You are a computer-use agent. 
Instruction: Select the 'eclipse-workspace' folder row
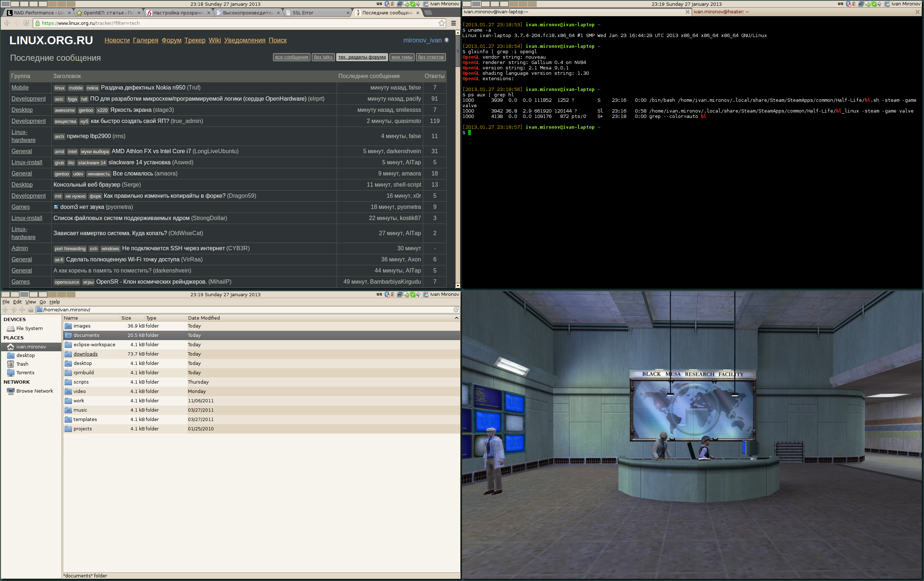(x=261, y=344)
